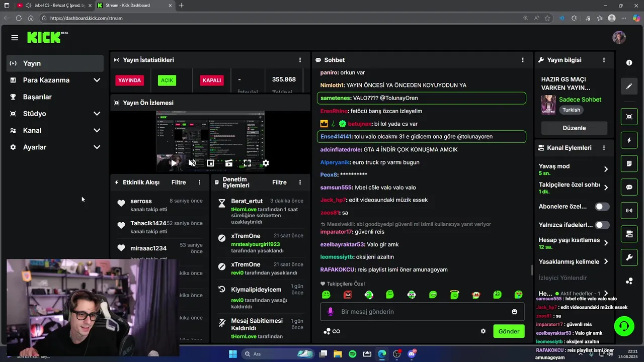Click the YAYINDA status badge

(129, 80)
